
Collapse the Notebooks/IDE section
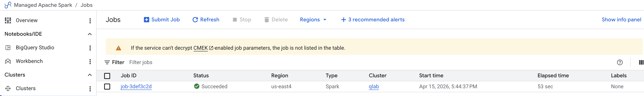coord(90,34)
